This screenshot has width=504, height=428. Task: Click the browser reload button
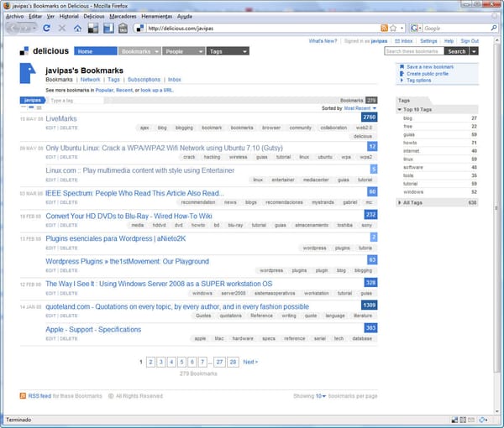point(47,28)
